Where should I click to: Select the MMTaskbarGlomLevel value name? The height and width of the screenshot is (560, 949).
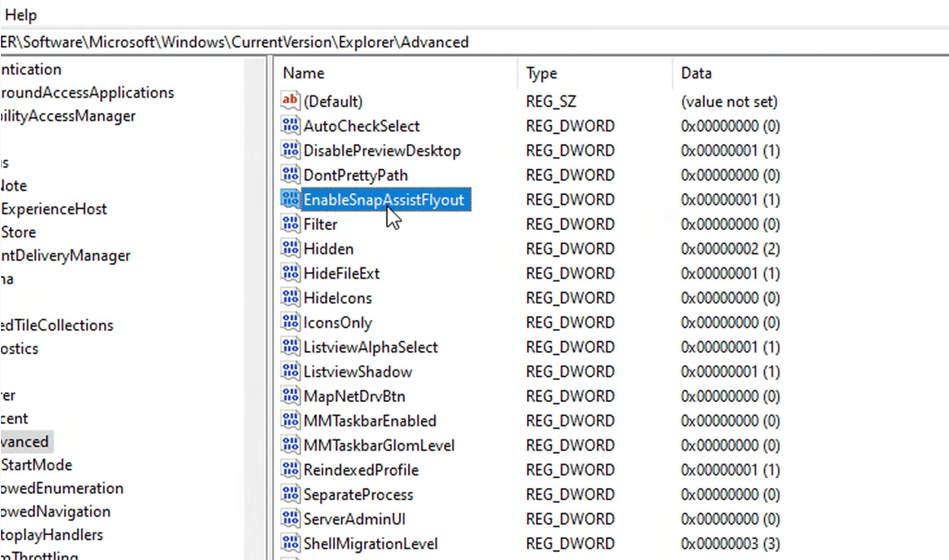(379, 446)
